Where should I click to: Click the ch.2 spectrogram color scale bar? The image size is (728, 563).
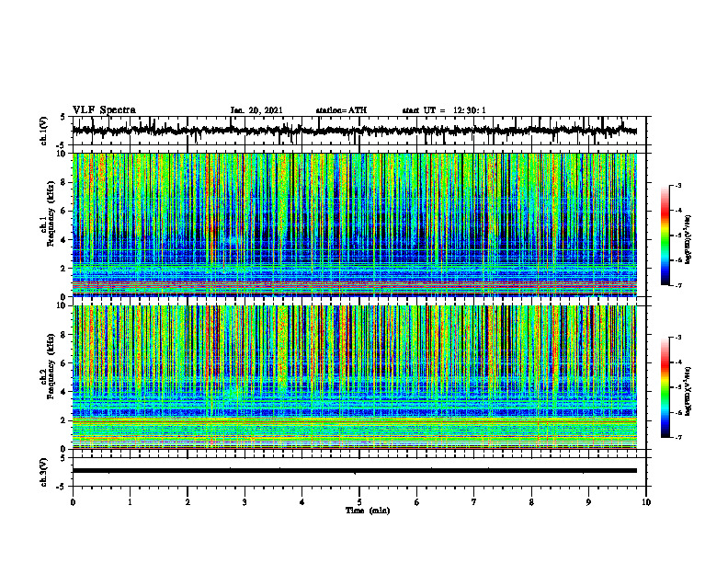pos(665,387)
